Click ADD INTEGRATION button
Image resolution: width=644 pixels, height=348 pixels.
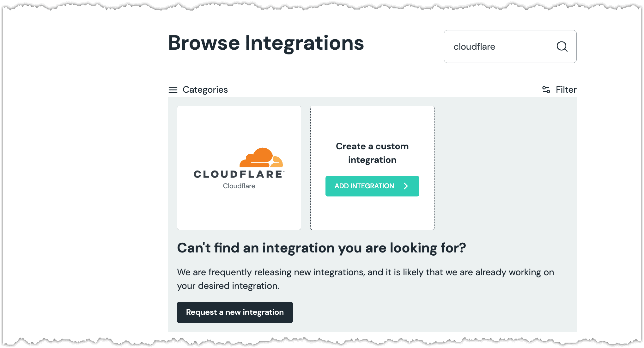[x=372, y=186]
